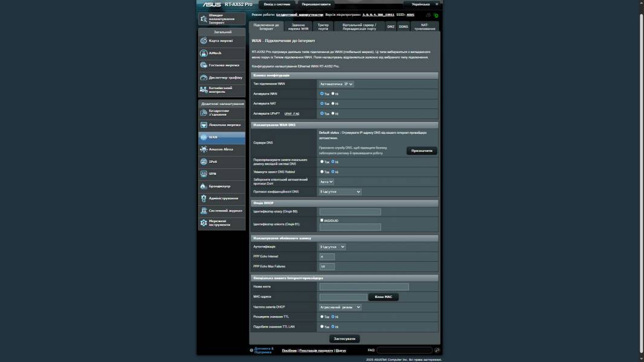This screenshot has height=362, width=644.
Task: Select "Ні" for Активувати NAT
Action: click(333, 103)
